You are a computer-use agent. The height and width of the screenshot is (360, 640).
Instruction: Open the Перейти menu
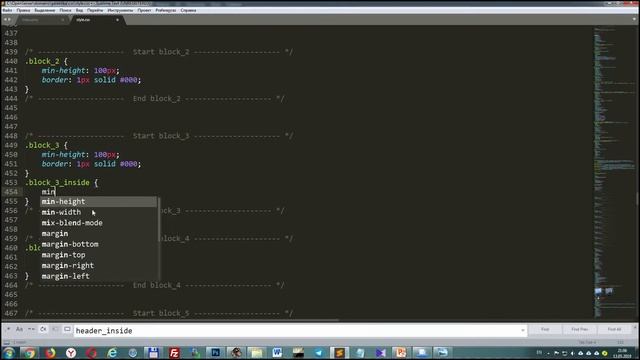click(95, 10)
